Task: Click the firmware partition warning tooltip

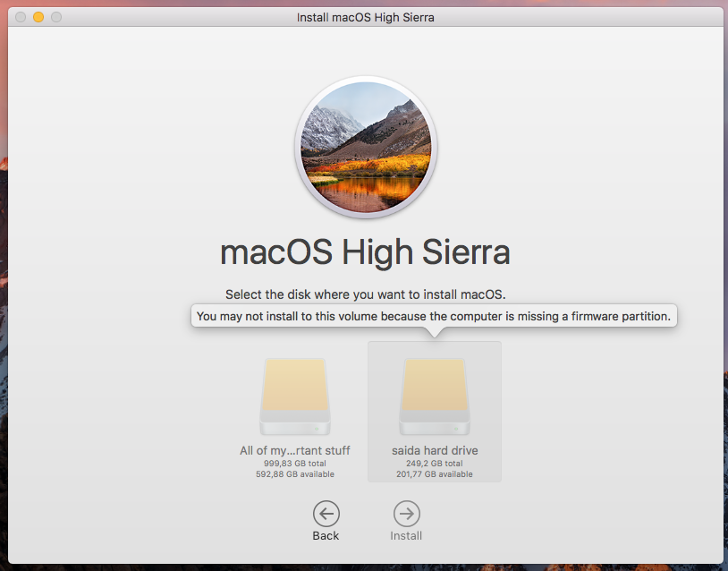Action: 434,316
